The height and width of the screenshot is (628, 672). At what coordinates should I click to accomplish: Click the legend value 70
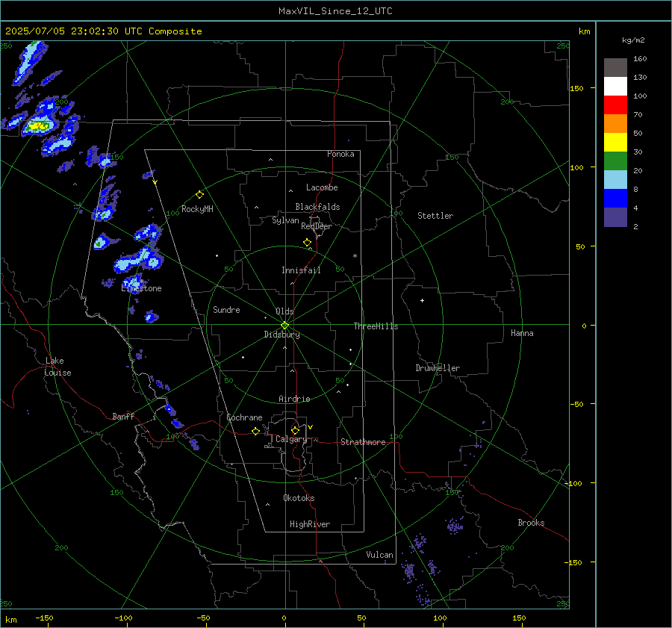638,114
